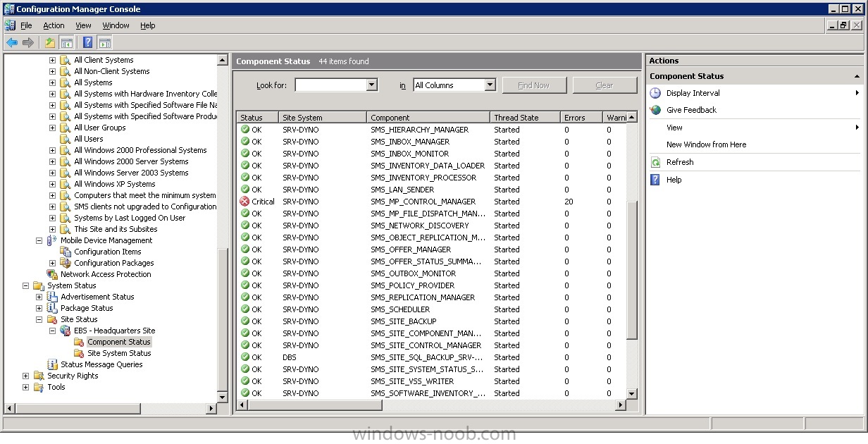Click the console icon left of File menu

(10, 25)
